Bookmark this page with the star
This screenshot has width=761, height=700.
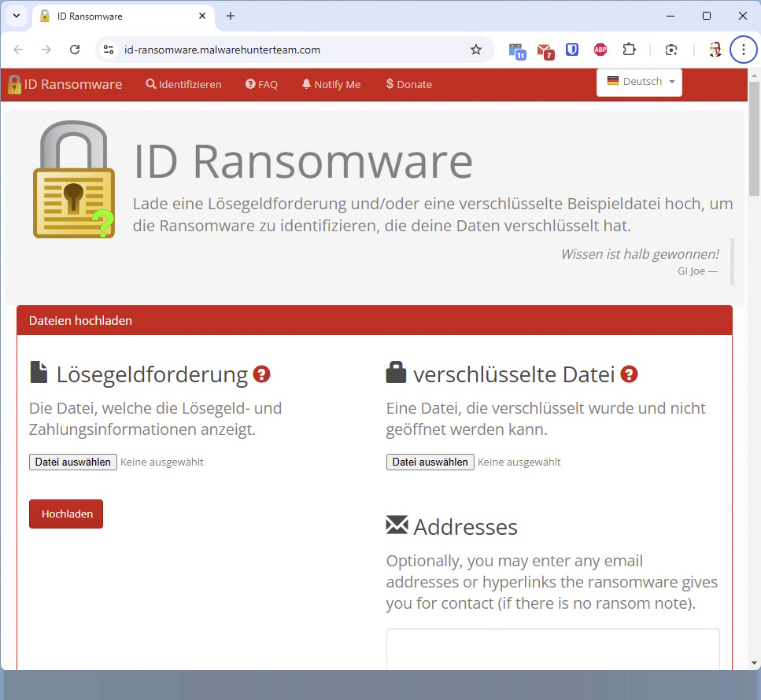coord(476,50)
